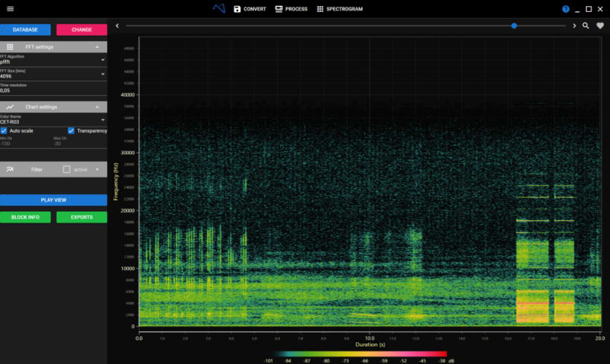Click the heart favorite icon

point(600,25)
